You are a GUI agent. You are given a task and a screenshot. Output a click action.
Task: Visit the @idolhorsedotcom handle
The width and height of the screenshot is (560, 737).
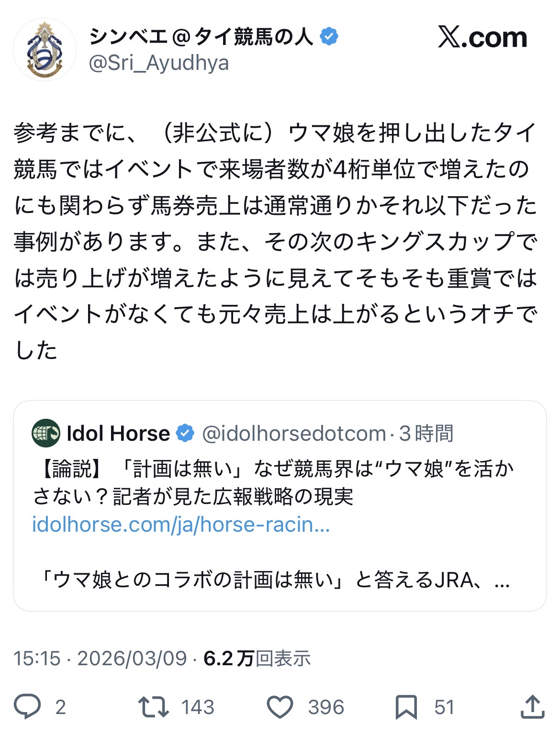294,434
